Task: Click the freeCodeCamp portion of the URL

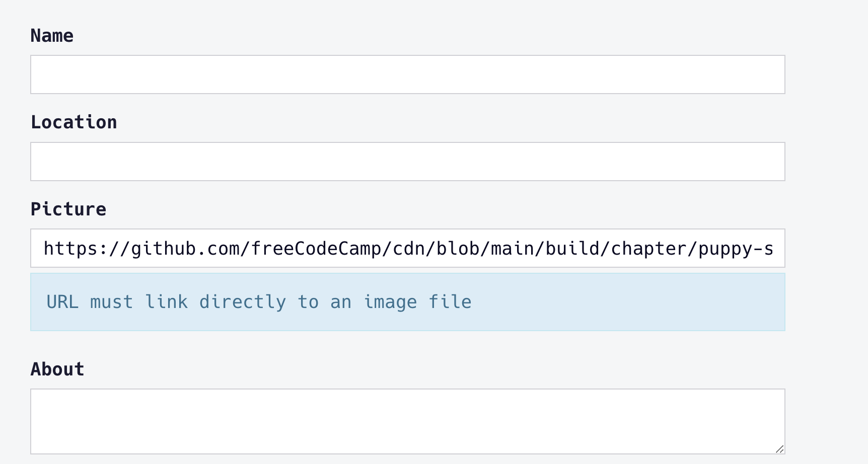Action: (322, 248)
